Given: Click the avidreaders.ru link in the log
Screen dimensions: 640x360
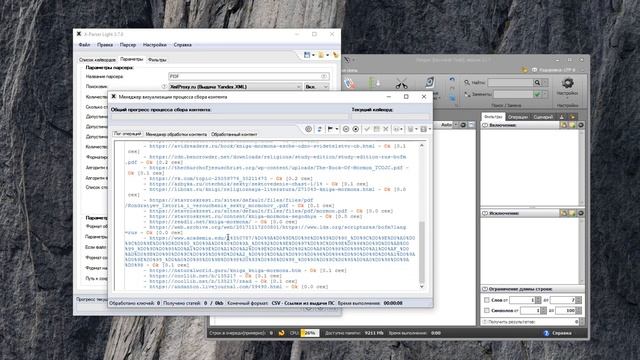Looking at the screenshot, I should (x=262, y=146).
